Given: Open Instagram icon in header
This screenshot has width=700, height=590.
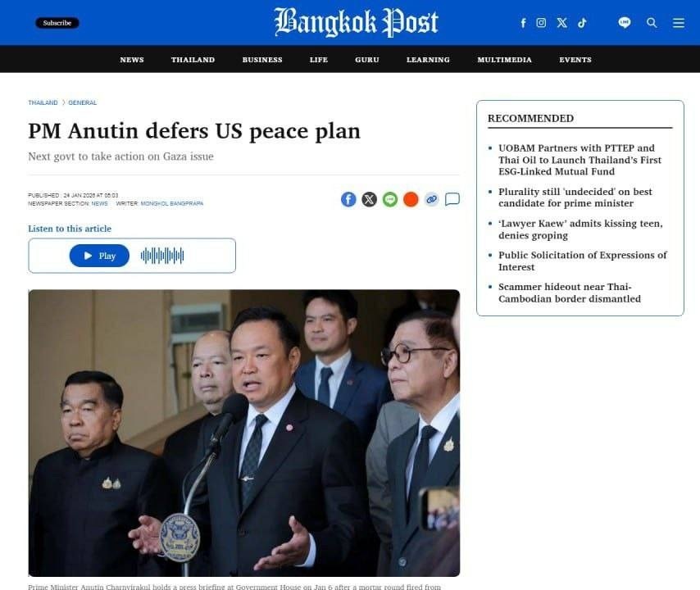Looking at the screenshot, I should pyautogui.click(x=541, y=23).
